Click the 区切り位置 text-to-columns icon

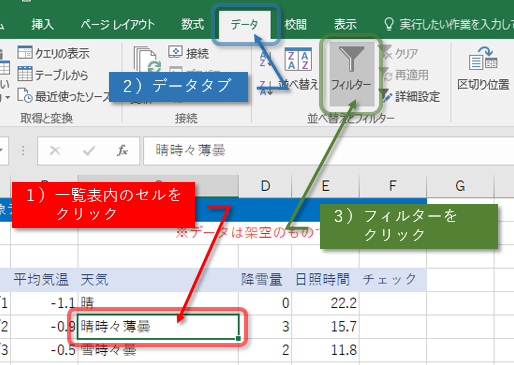[483, 69]
